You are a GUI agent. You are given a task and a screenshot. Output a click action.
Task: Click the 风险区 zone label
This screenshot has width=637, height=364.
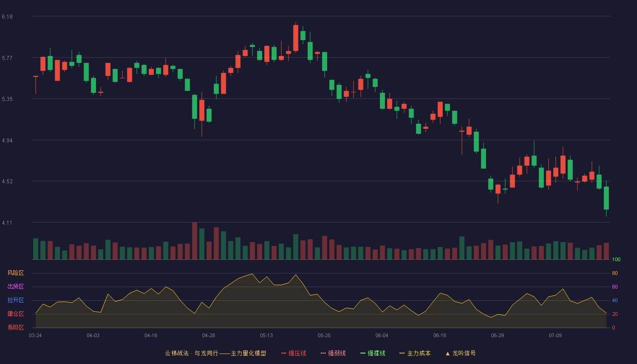[x=15, y=273]
